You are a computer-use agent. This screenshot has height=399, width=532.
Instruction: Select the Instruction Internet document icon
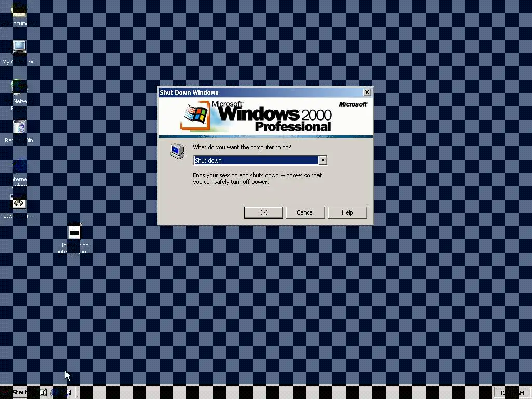75,238
